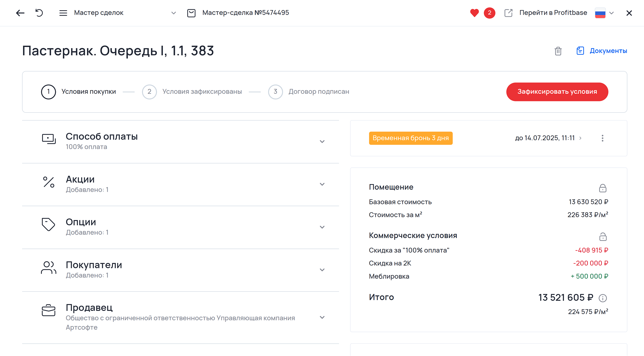
Task: Click the Russian flag language icon
Action: click(600, 13)
